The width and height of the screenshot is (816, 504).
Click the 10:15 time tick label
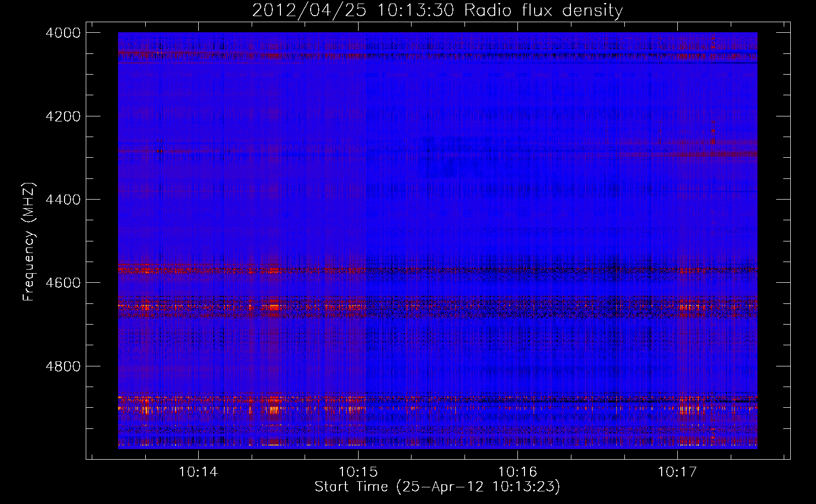(358, 472)
